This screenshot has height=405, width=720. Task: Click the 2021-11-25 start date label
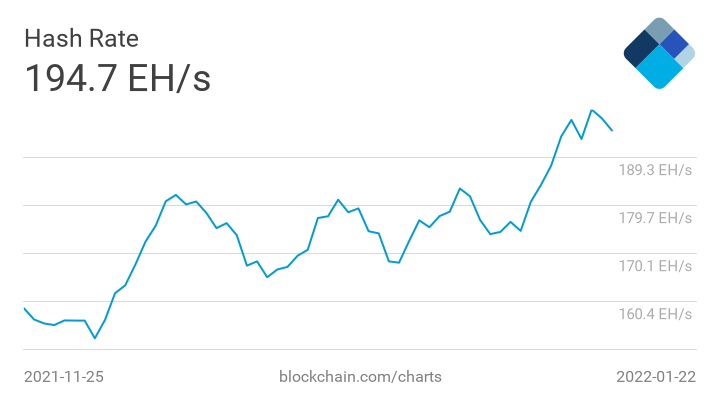[x=64, y=377]
